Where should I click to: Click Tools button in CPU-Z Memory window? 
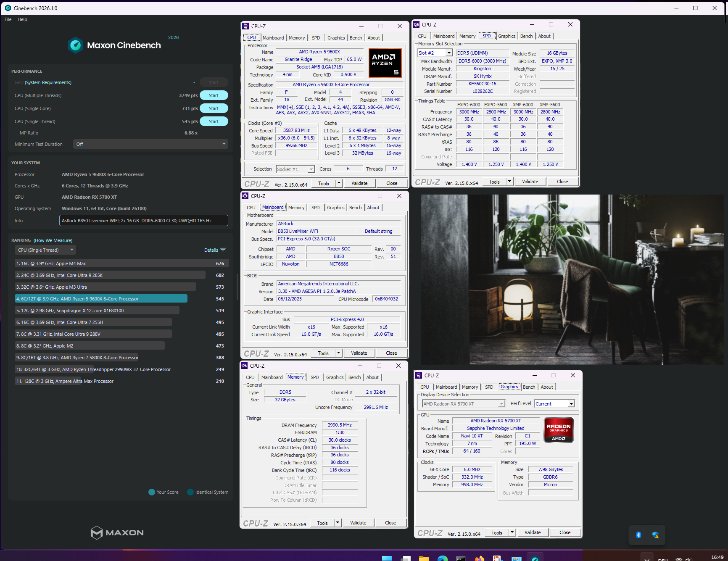point(322,523)
